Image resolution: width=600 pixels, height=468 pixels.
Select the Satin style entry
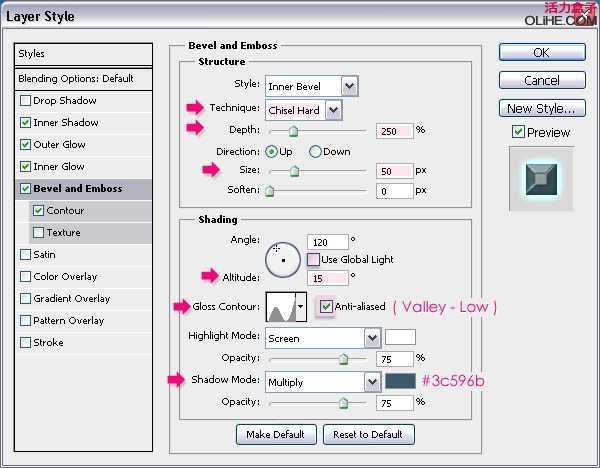coord(45,255)
